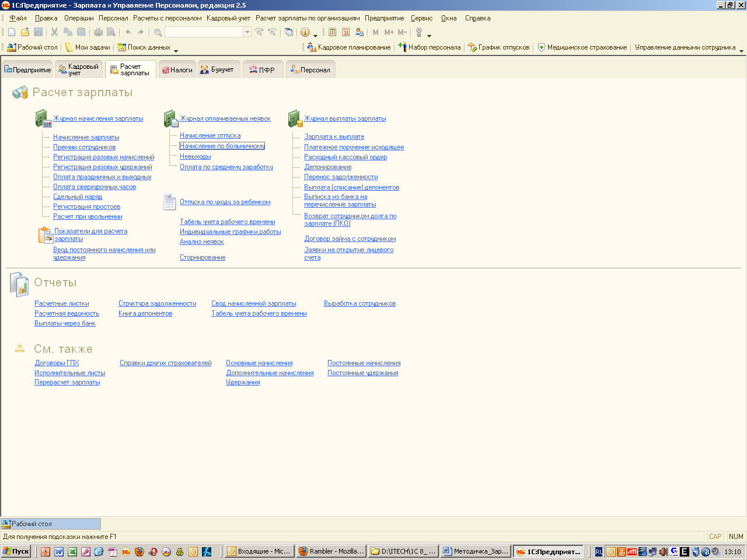Screen dimensions: 747x560
Task: Click the M+ memory add button
Action: pos(389,32)
